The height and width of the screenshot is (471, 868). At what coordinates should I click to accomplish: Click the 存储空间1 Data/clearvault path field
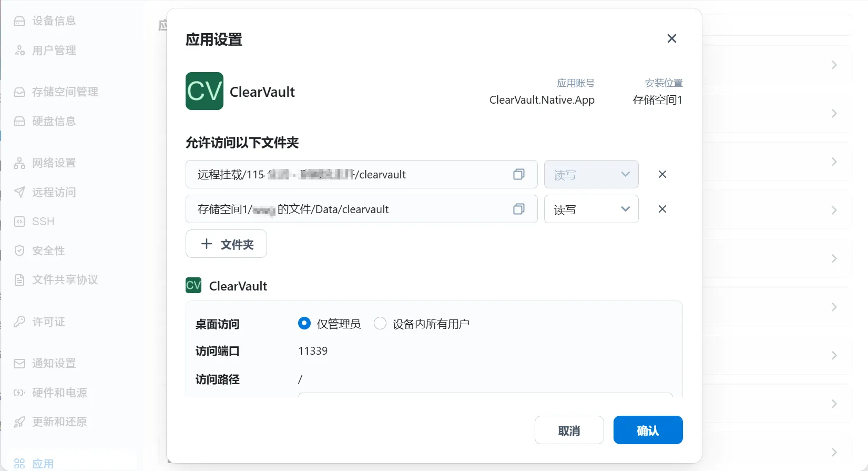click(362, 209)
